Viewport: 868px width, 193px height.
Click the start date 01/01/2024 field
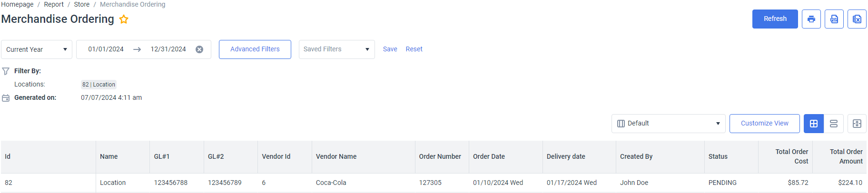tap(106, 49)
